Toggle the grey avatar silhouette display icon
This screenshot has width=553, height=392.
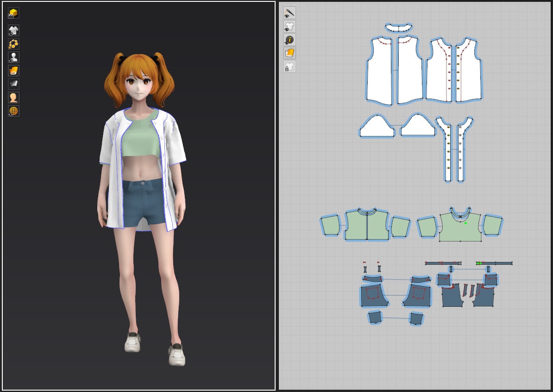[x=13, y=57]
